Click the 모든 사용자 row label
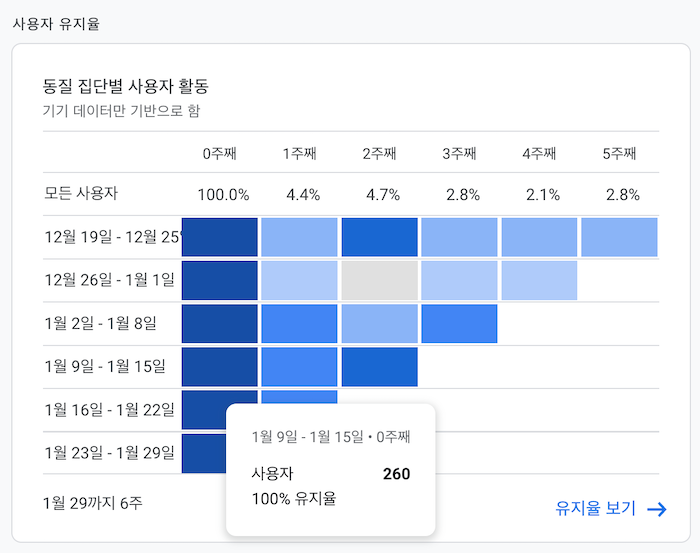The image size is (700, 553). (x=81, y=193)
